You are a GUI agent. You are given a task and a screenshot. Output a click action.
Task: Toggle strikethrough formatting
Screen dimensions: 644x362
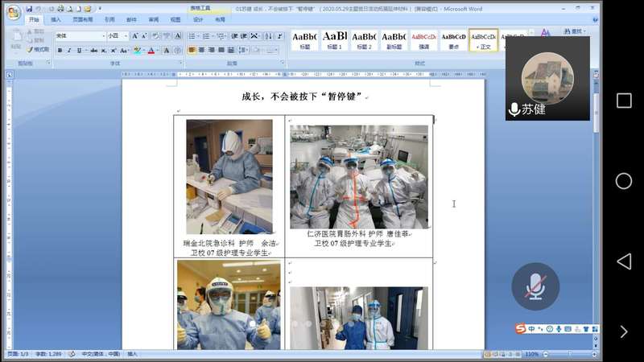(x=94, y=51)
